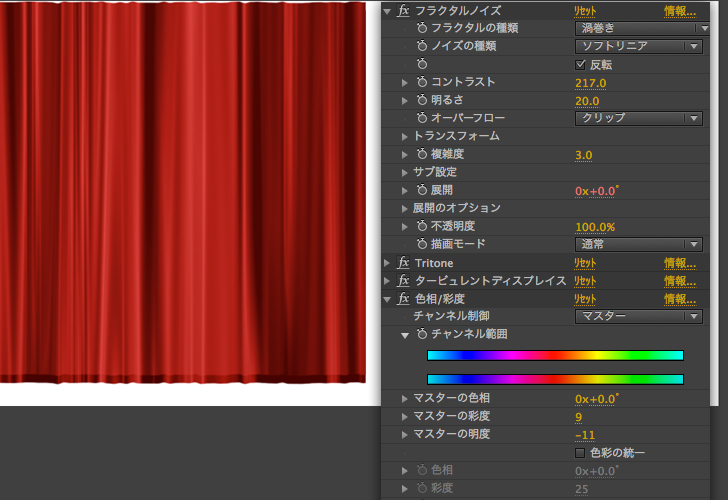Viewport: 728px width, 500px height.
Task: Uncheck the 反転 checkbox
Action: (x=582, y=64)
